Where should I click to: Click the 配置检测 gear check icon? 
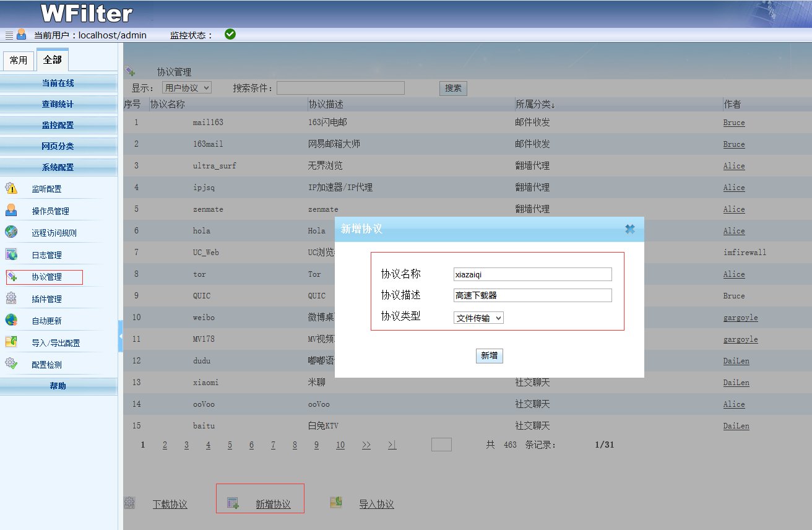click(x=11, y=364)
